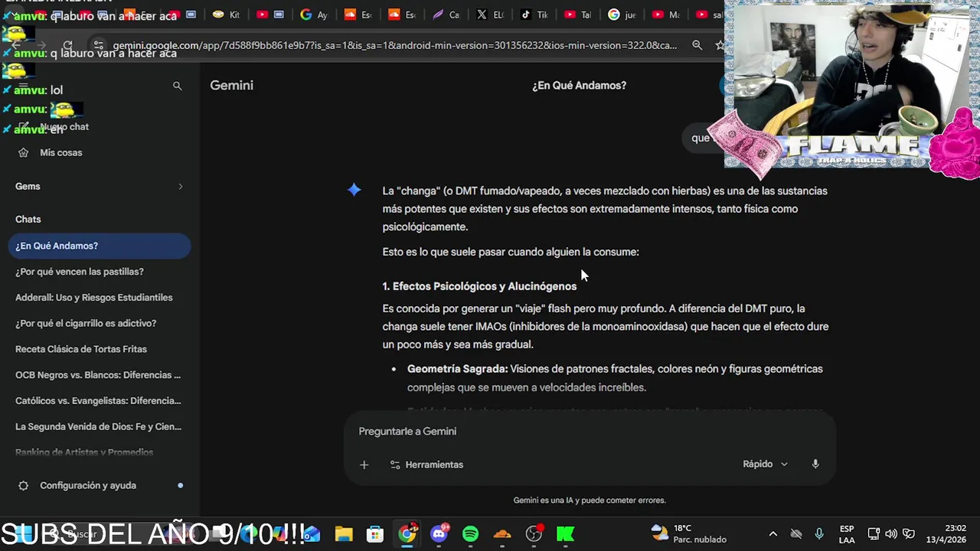Viewport: 980px width, 551px height.
Task: Click the Gemini logo title text
Action: [x=231, y=85]
